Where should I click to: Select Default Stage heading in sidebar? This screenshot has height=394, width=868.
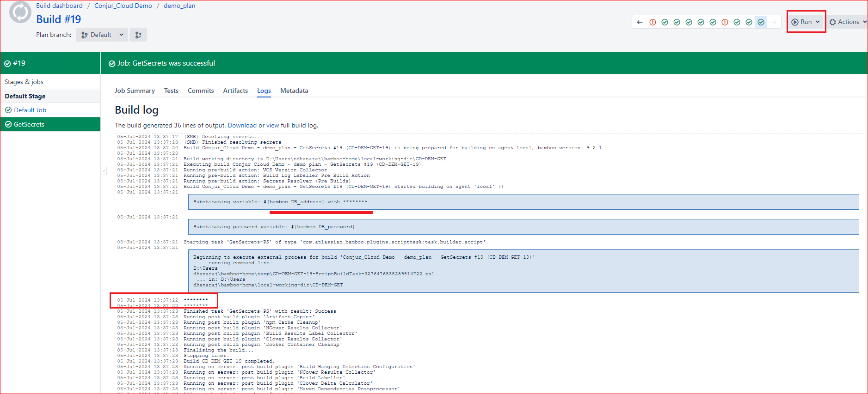pos(25,96)
